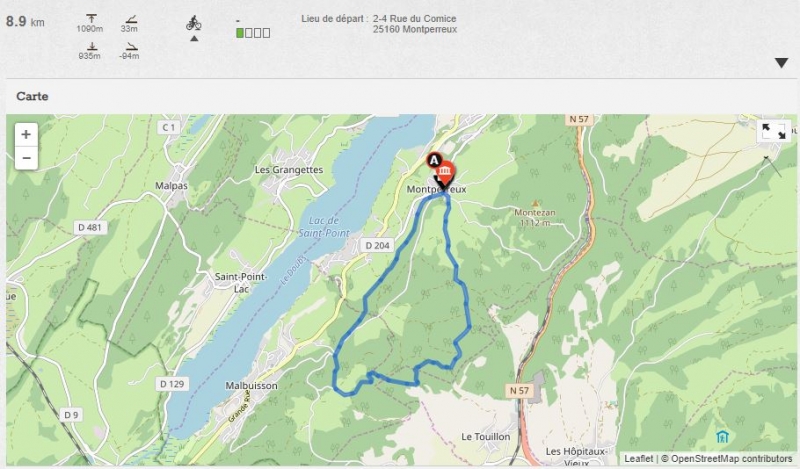Zoom in the map with plus button

pos(26,135)
